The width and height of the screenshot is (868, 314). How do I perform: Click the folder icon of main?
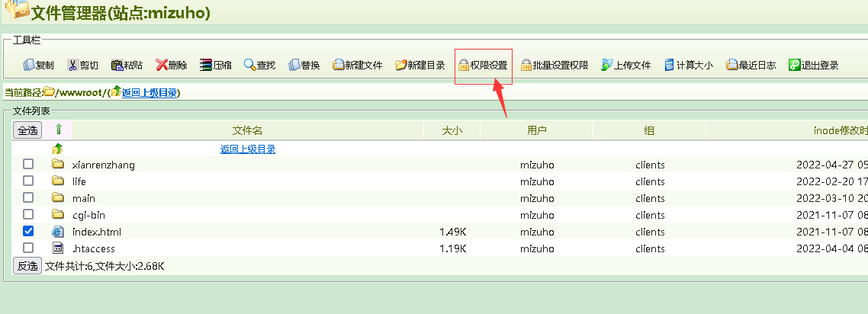(57, 197)
